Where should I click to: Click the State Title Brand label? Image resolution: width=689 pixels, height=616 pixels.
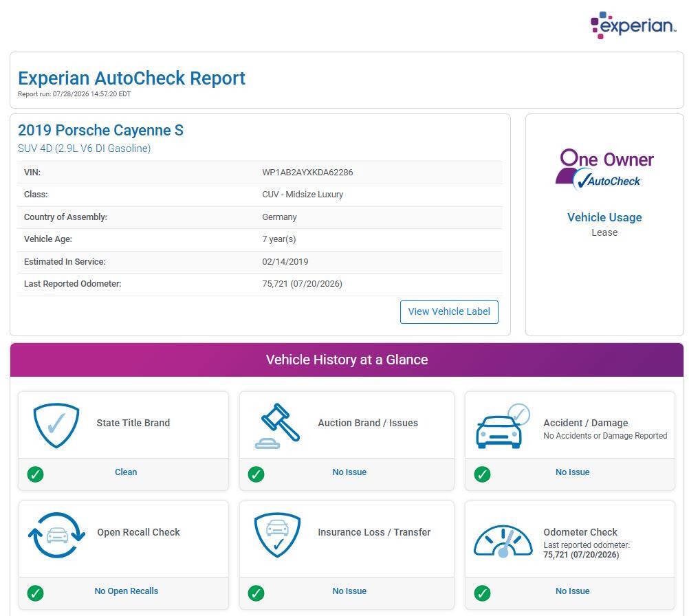pyautogui.click(x=133, y=423)
